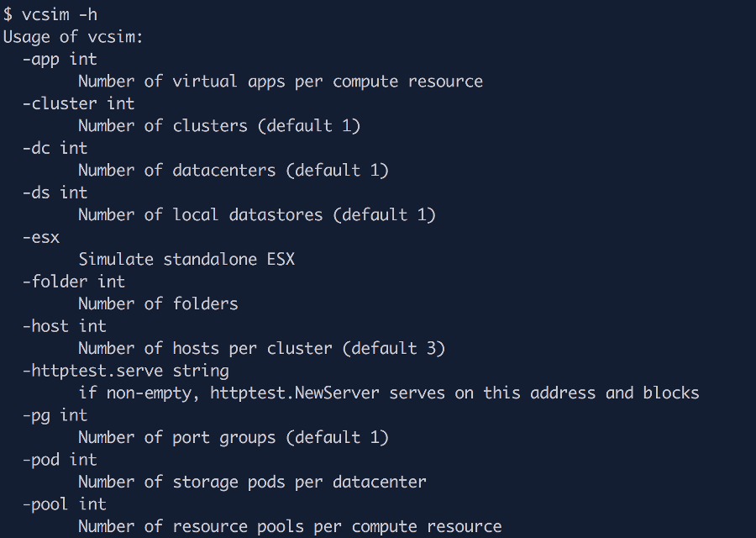Click 'Number of hosts per cluster' line
Image resolution: width=756 pixels, height=538 pixels.
pos(261,348)
